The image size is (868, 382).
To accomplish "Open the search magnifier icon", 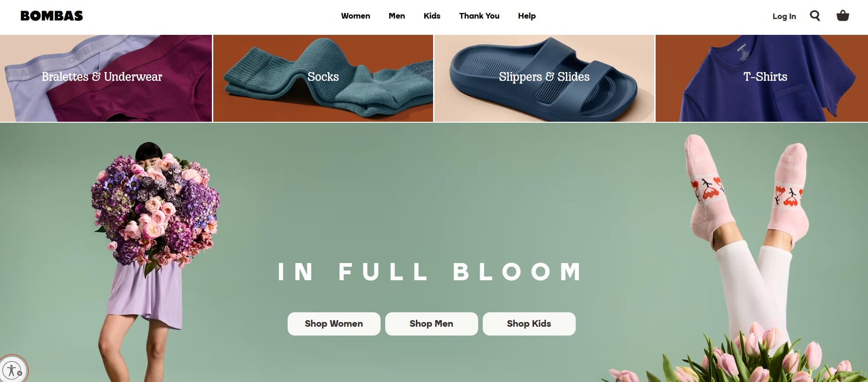I will pos(815,16).
